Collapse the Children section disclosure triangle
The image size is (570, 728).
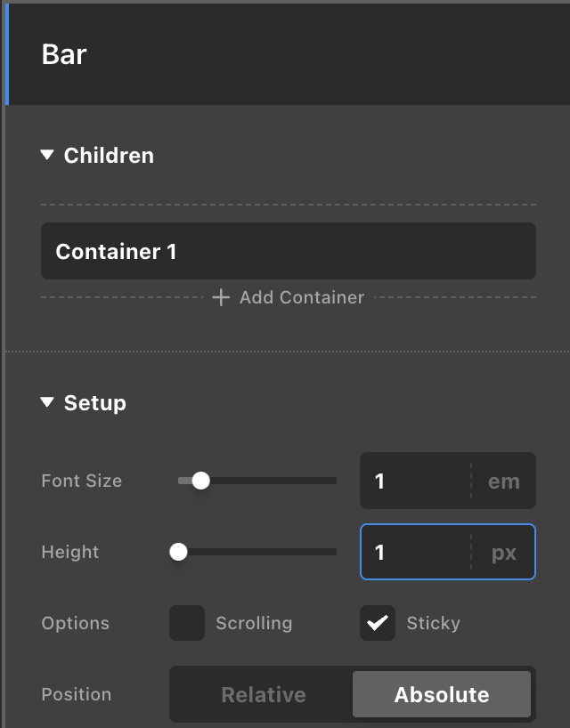point(47,156)
